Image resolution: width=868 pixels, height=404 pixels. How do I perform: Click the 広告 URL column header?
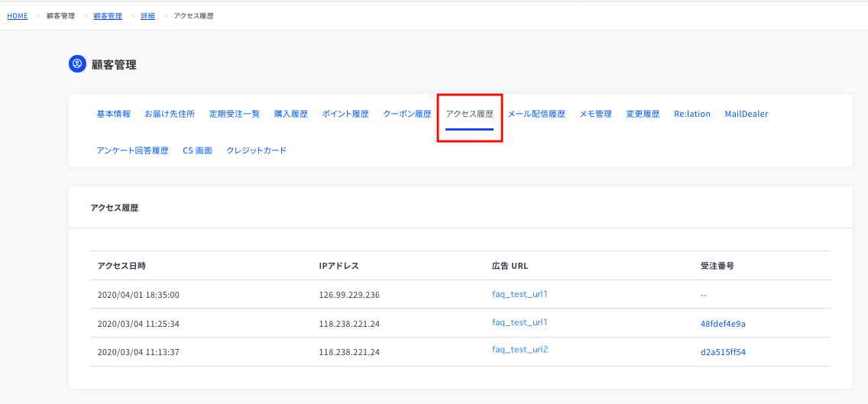pyautogui.click(x=510, y=266)
